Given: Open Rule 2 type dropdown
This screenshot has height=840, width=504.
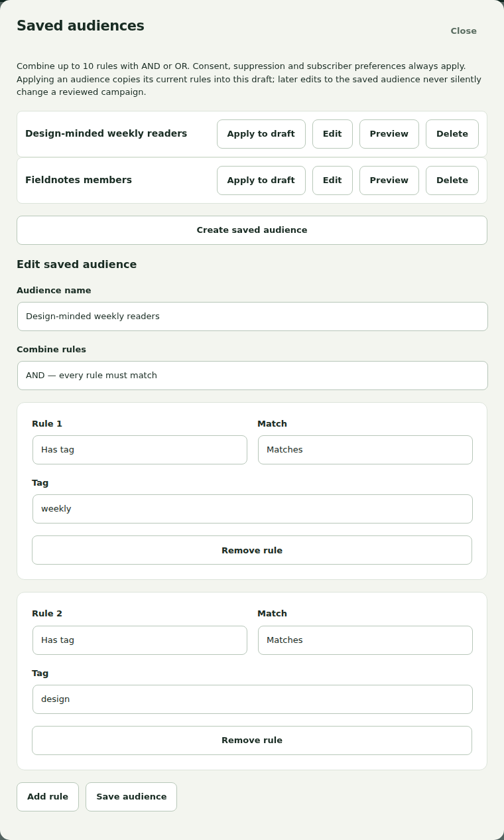Looking at the screenshot, I should pos(140,640).
